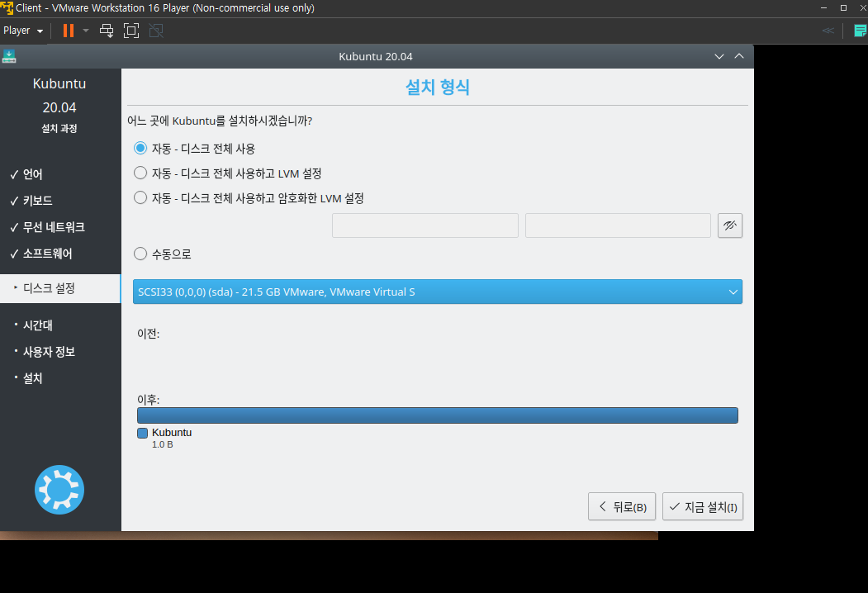Select the 키보드 step in sidebar
This screenshot has width=868, height=593.
click(38, 201)
